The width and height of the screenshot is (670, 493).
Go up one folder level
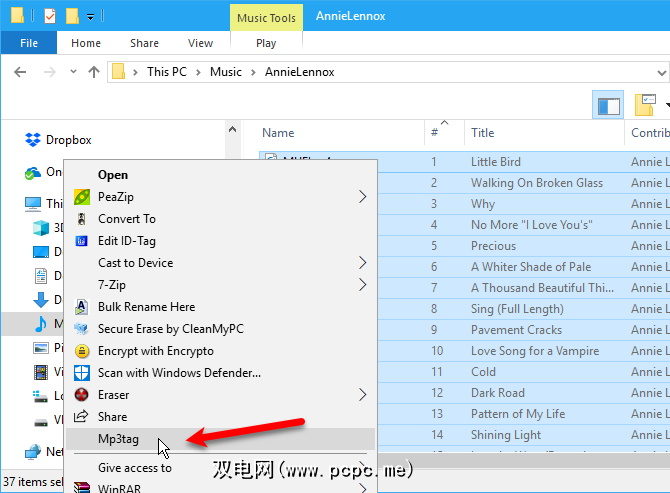[94, 72]
